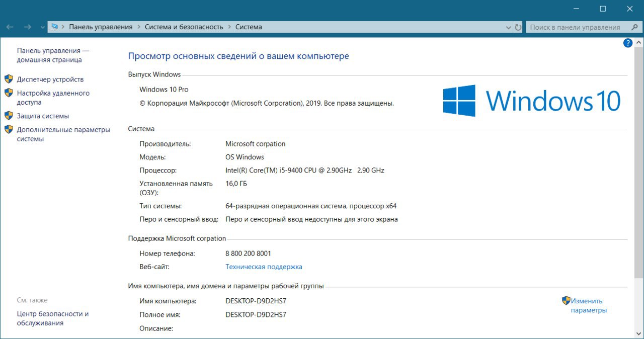Click manufacturer value 'Microsoft corpation'
Screen dimensions: 644x339
point(256,144)
